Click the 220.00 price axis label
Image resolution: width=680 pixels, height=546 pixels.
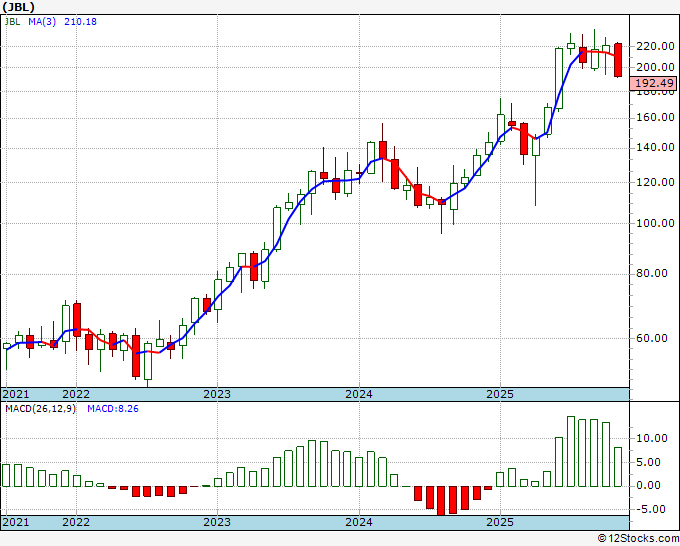click(655, 46)
